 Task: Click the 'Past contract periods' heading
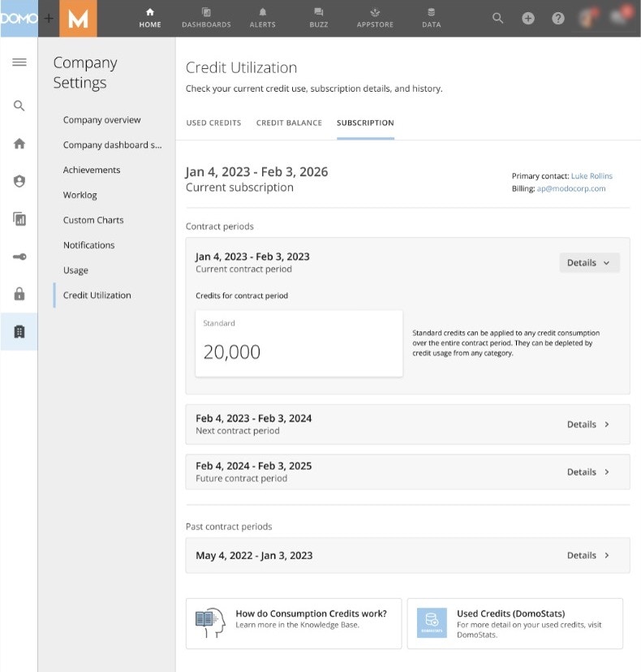[x=229, y=527]
